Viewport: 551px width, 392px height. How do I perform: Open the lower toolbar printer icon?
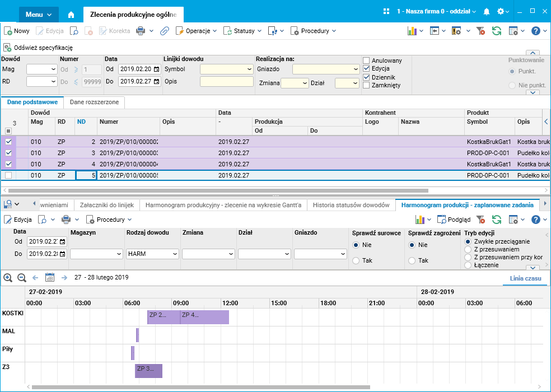[x=66, y=220]
